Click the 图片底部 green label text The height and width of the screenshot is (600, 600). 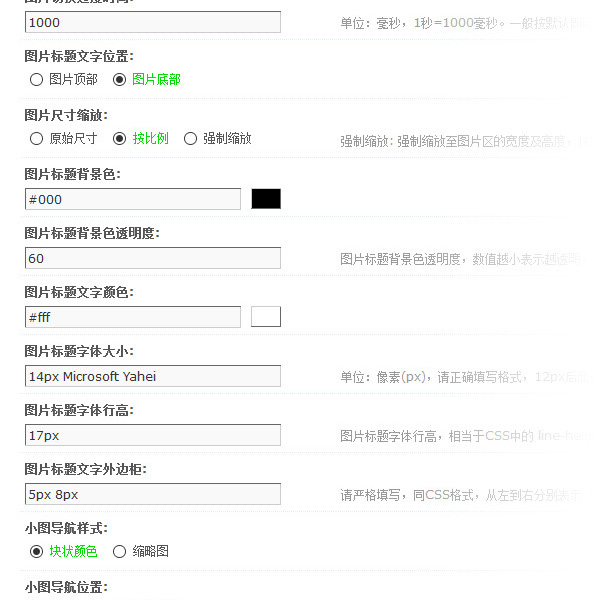156,79
